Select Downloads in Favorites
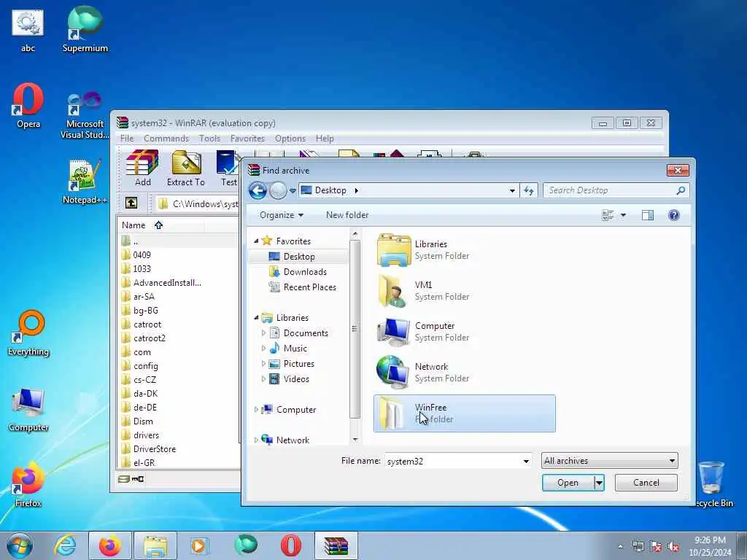Screen dimensions: 747x560 click(305, 272)
